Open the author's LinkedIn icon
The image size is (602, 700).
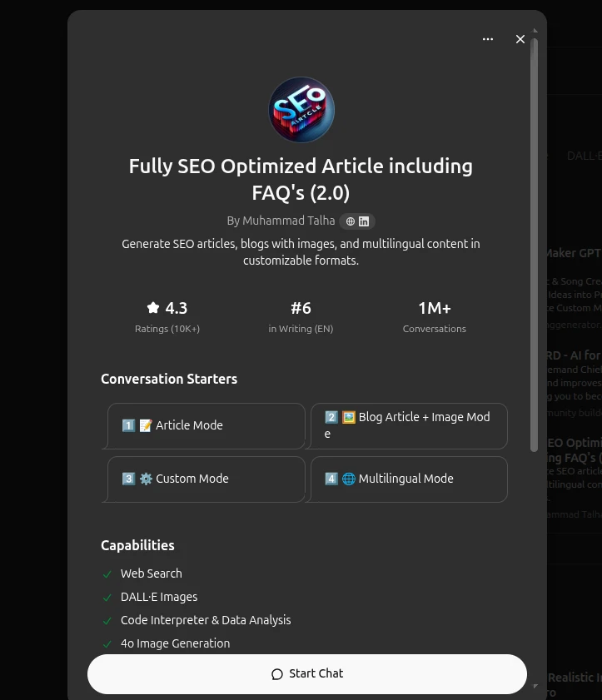click(x=364, y=221)
